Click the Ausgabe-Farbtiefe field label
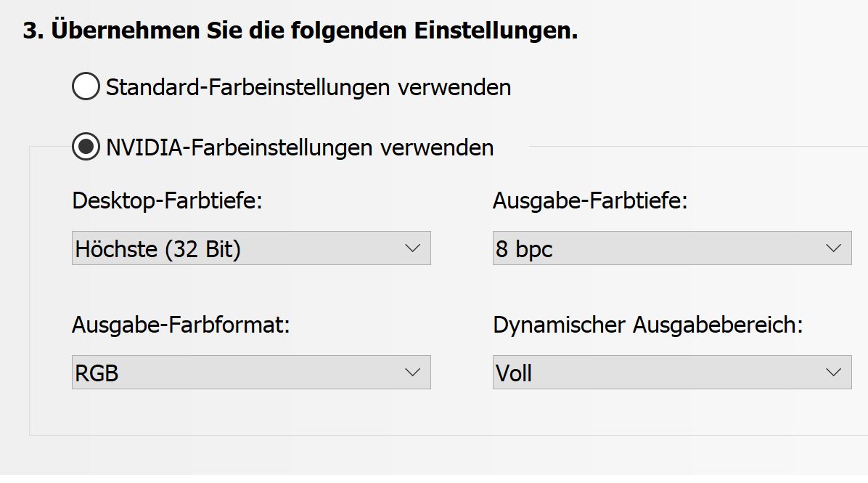This screenshot has height=483, width=868. point(590,201)
